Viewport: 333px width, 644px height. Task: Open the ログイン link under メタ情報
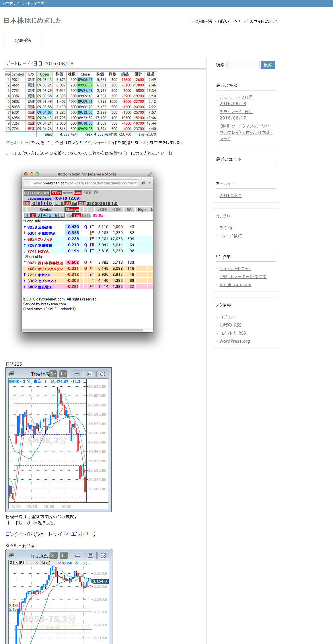227,317
